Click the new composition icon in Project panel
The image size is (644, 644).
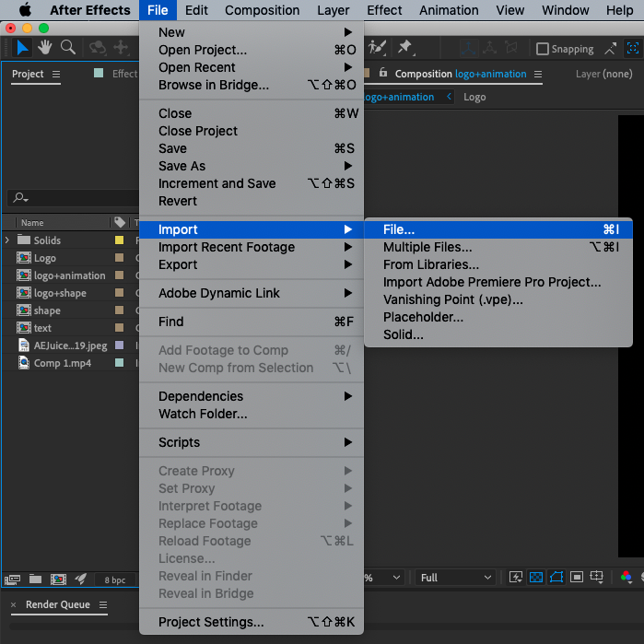click(x=58, y=579)
